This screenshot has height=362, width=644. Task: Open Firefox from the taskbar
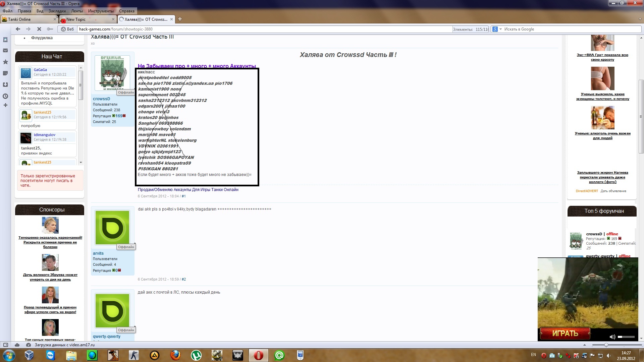click(175, 355)
